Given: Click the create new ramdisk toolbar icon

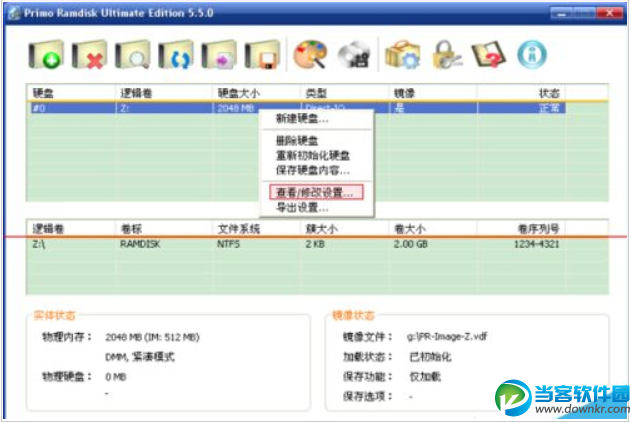Looking at the screenshot, I should point(46,54).
